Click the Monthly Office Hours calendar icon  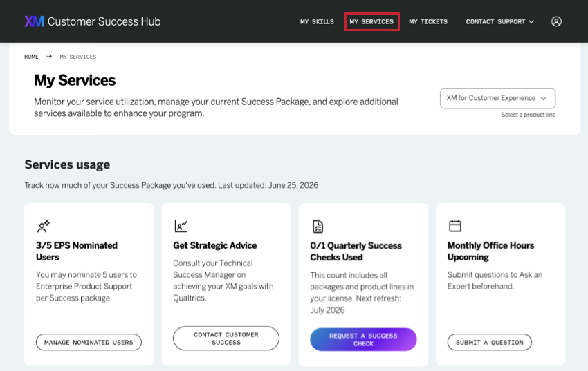(455, 226)
